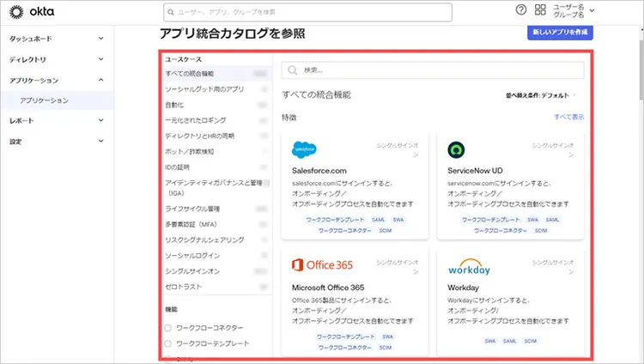This screenshot has height=364, width=644.
Task: Select リスクシグナルシェアリング use case
Action: [204, 240]
